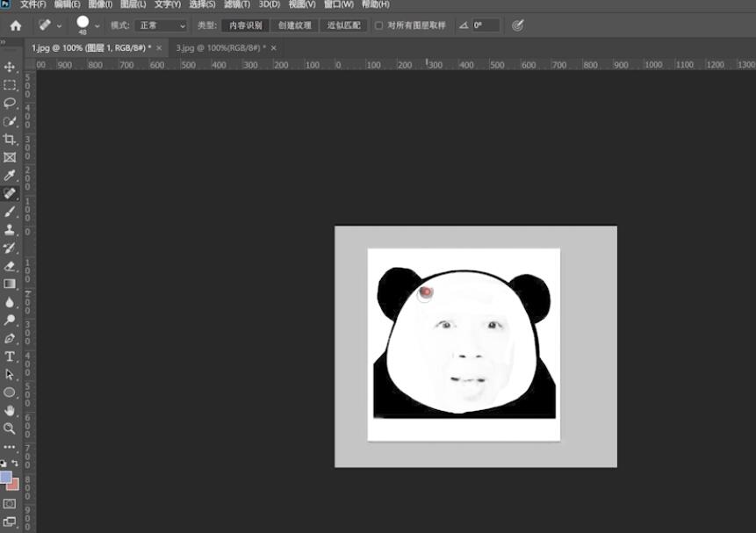Select the Path Selection tool
756x533 pixels.
click(x=9, y=374)
